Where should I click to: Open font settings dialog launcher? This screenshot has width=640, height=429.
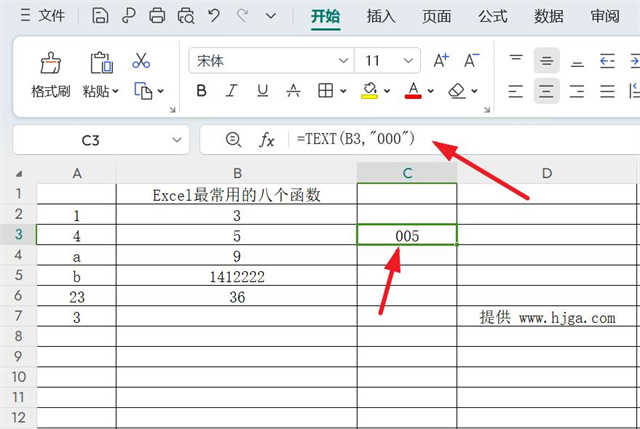coord(487,109)
